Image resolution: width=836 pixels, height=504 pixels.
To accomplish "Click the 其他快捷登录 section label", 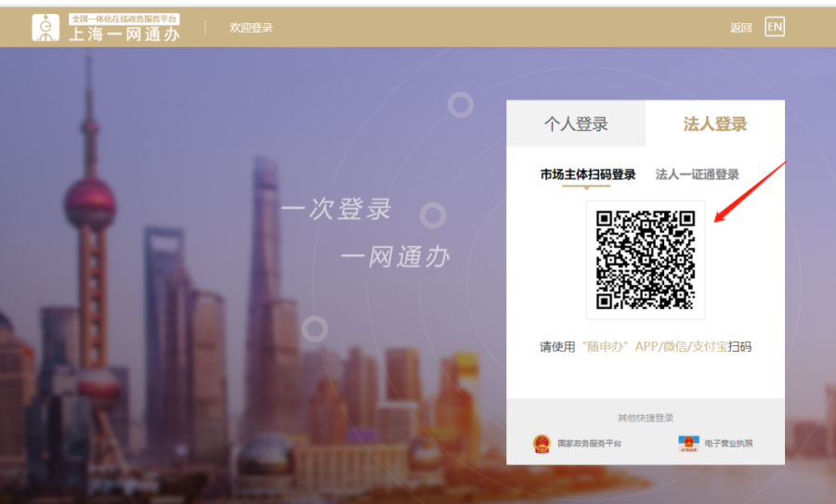I will click(646, 419).
